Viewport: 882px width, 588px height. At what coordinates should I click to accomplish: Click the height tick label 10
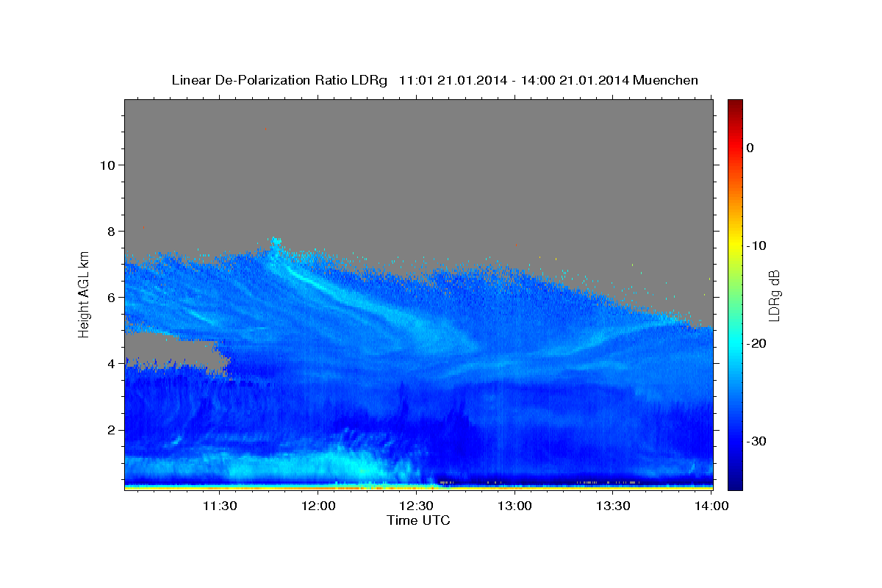107,165
